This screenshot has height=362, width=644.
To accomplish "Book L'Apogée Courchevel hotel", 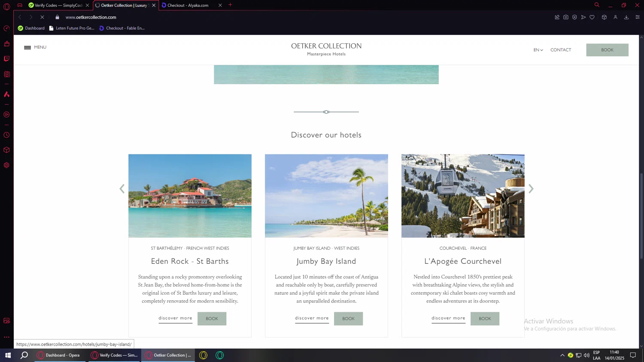I will (485, 319).
